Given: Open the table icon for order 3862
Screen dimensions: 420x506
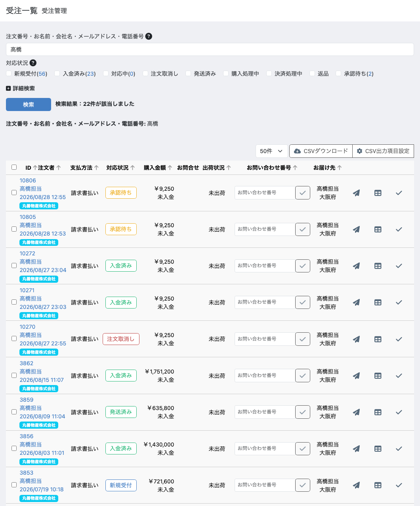Looking at the screenshot, I should pyautogui.click(x=378, y=376).
